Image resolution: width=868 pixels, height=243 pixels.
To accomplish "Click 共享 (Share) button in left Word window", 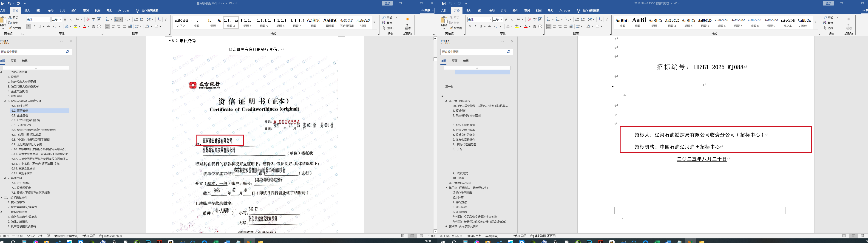I will (427, 10).
